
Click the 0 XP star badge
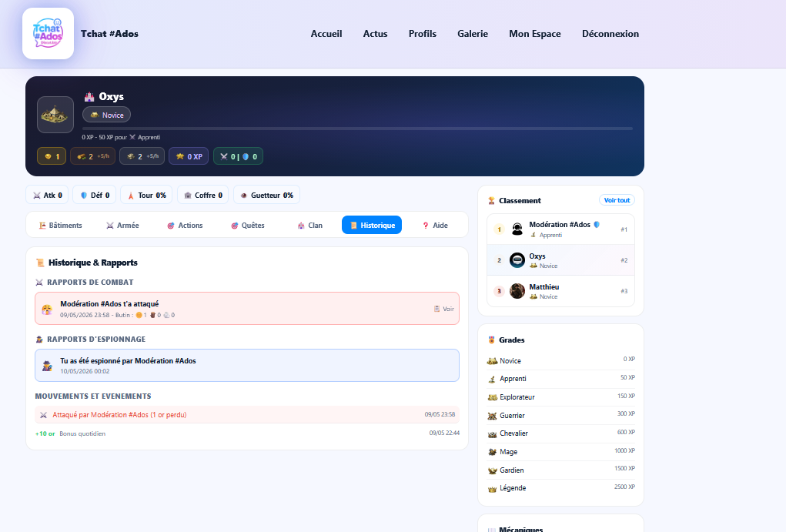coord(189,156)
